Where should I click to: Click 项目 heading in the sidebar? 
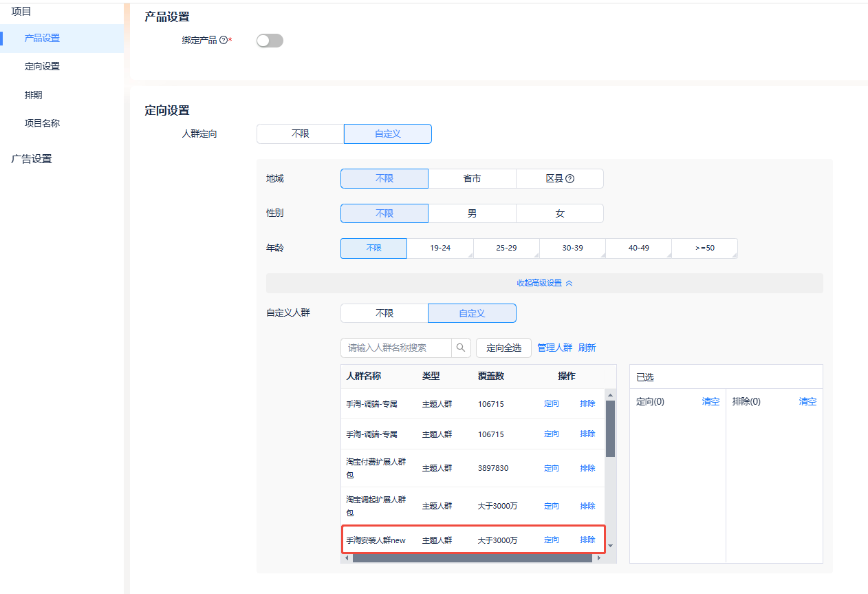[x=21, y=11]
